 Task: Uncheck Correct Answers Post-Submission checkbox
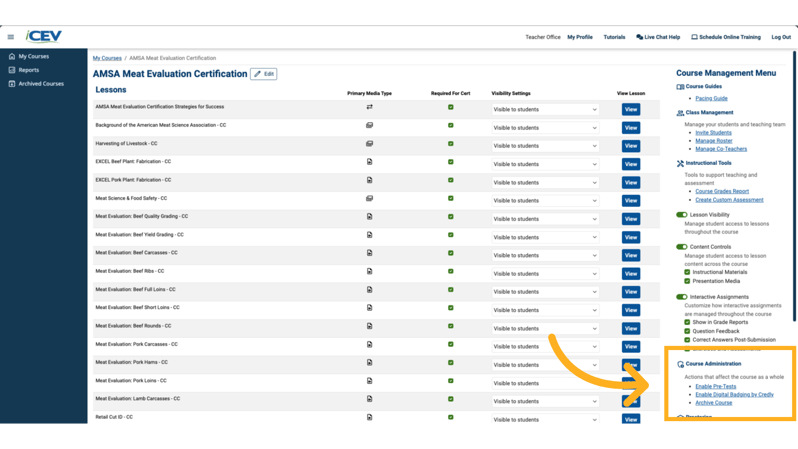coord(687,340)
